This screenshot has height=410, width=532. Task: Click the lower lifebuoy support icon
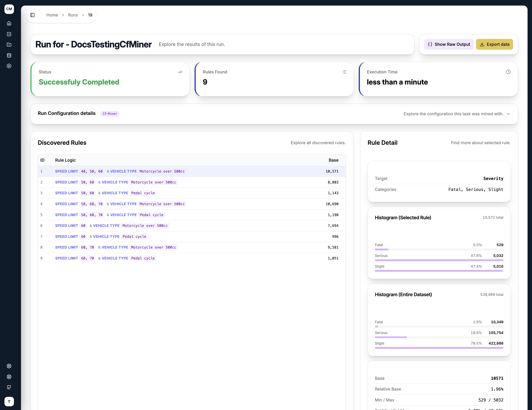[x=9, y=377]
